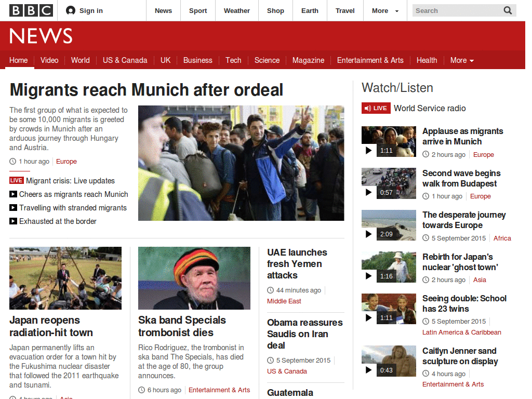Viewport: 532px width, 399px height.
Task: Click into the Search input field
Action: 457,10
